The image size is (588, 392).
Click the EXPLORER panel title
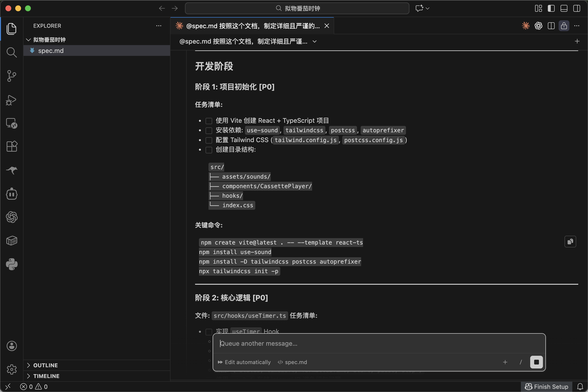coord(47,26)
